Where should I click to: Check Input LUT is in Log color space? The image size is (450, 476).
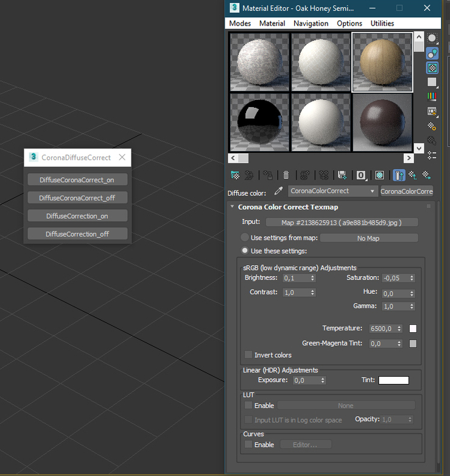coord(248,419)
